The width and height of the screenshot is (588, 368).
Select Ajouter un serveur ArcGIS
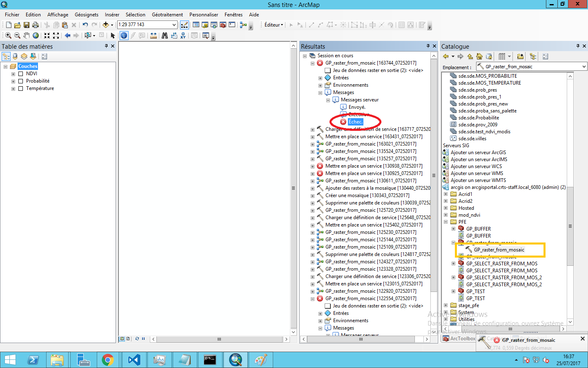478,153
